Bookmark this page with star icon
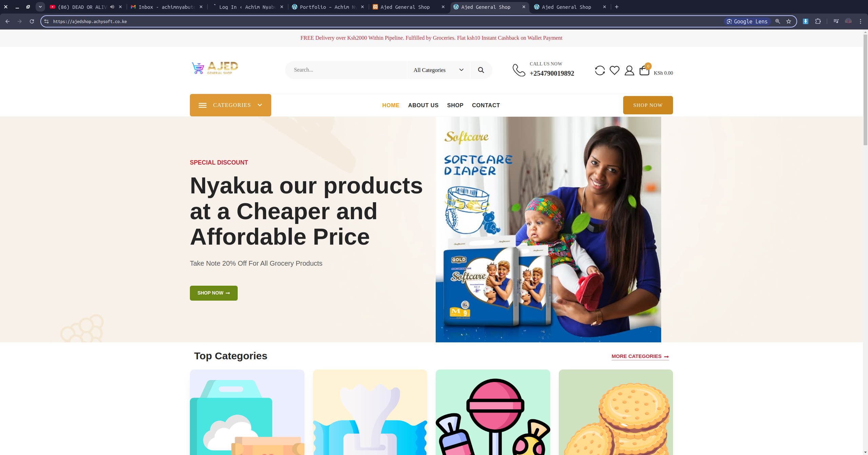The image size is (868, 455). [x=789, y=21]
